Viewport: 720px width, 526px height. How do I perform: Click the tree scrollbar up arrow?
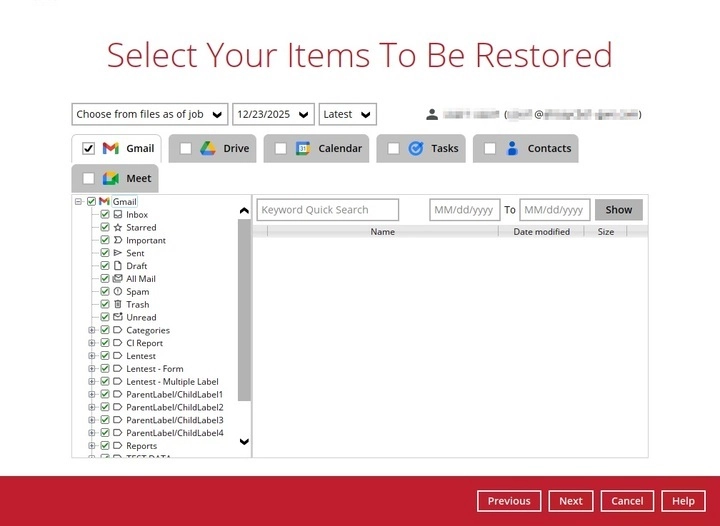point(244,211)
